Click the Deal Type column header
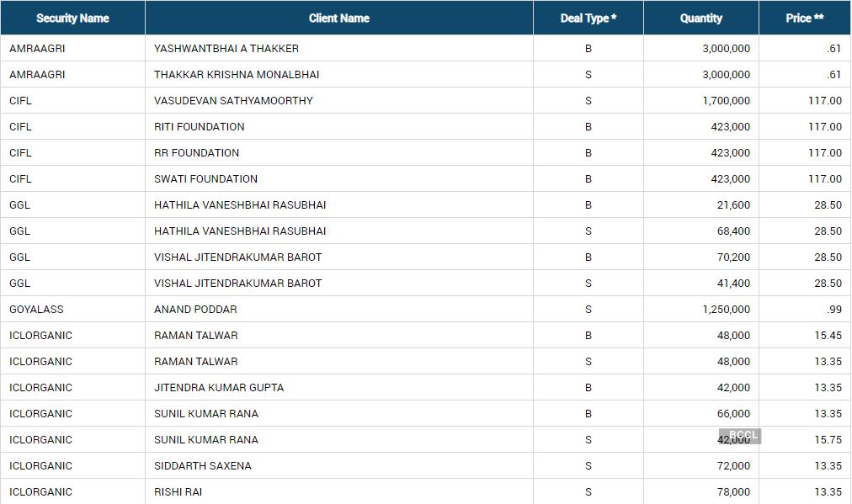Viewport: 852px width, 504px height. pyautogui.click(x=588, y=18)
